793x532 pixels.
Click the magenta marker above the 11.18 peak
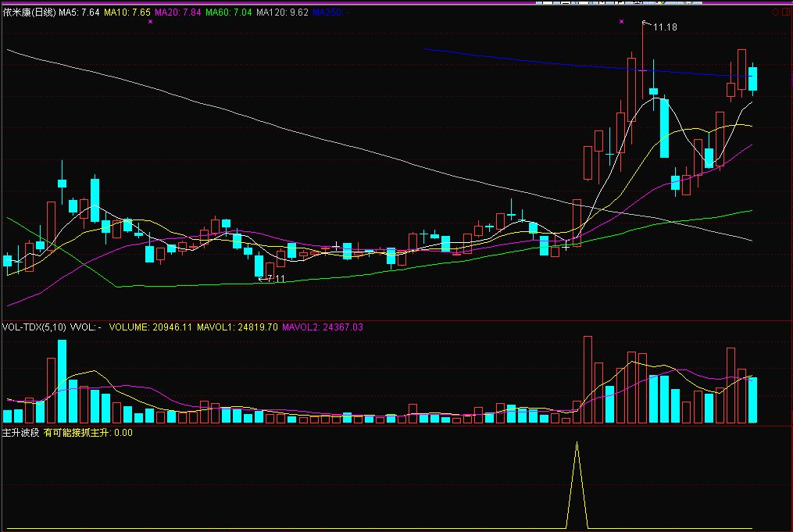pyautogui.click(x=622, y=22)
